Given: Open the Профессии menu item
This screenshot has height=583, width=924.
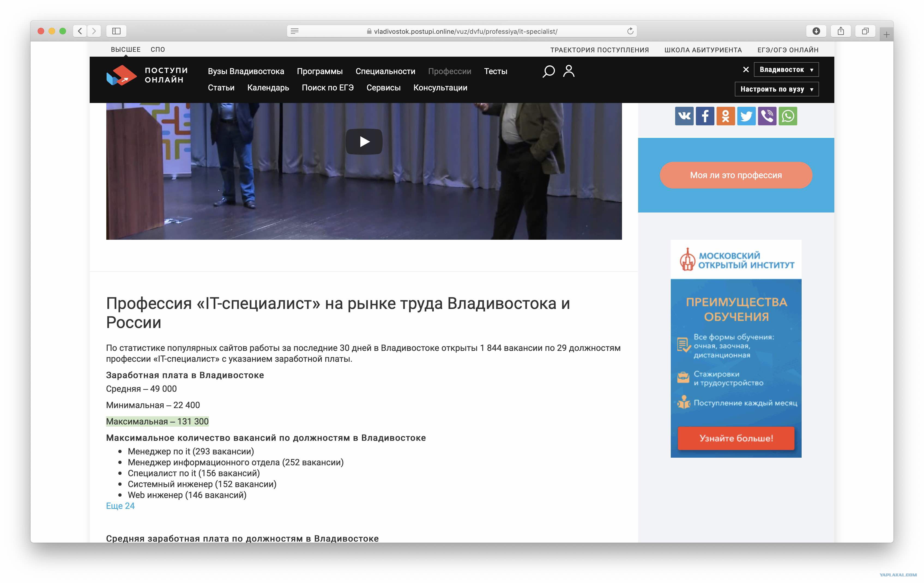Looking at the screenshot, I should 450,71.
